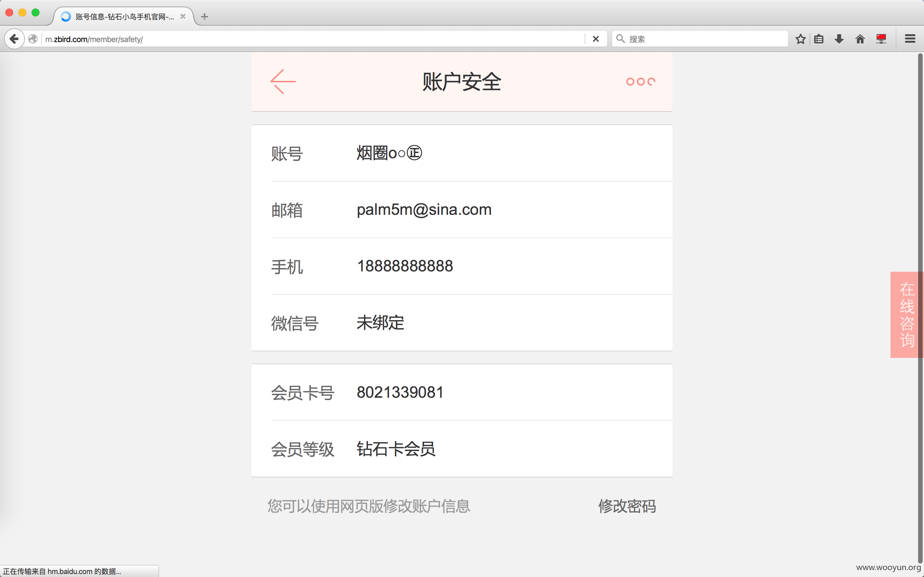Image resolution: width=924 pixels, height=577 pixels.
Task: Click the 钻石卡会员 membership level
Action: coord(396,449)
